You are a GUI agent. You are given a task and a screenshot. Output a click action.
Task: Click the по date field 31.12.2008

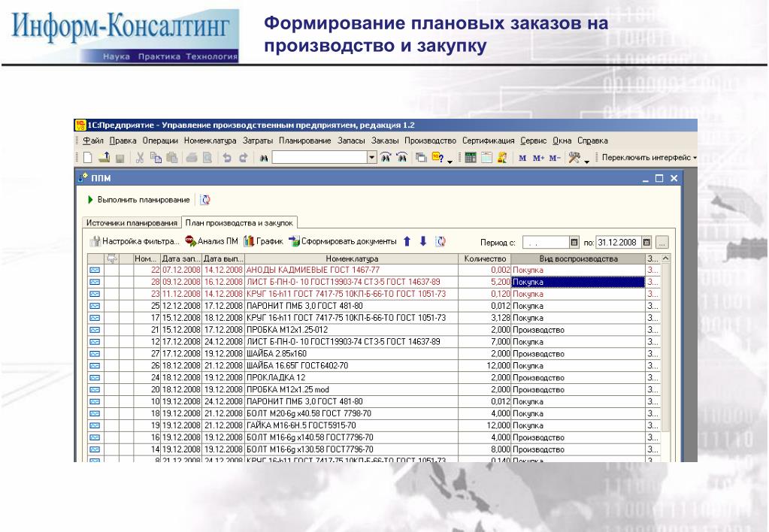coord(618,242)
